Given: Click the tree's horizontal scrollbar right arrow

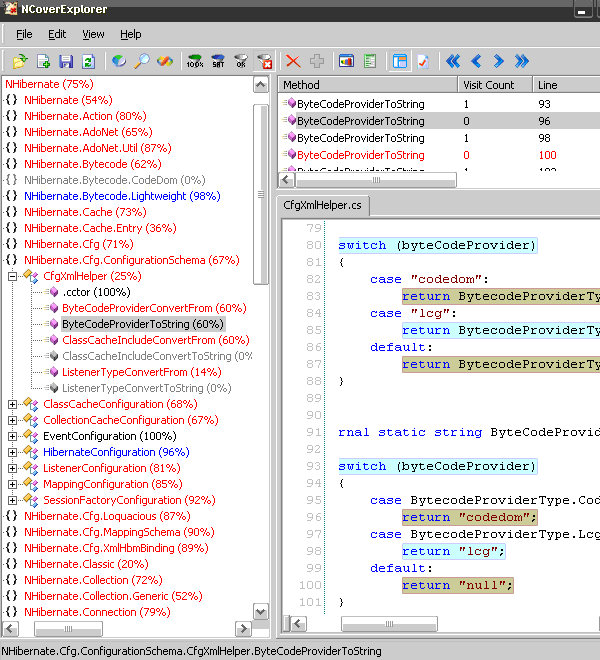Looking at the screenshot, I should pyautogui.click(x=243, y=629).
